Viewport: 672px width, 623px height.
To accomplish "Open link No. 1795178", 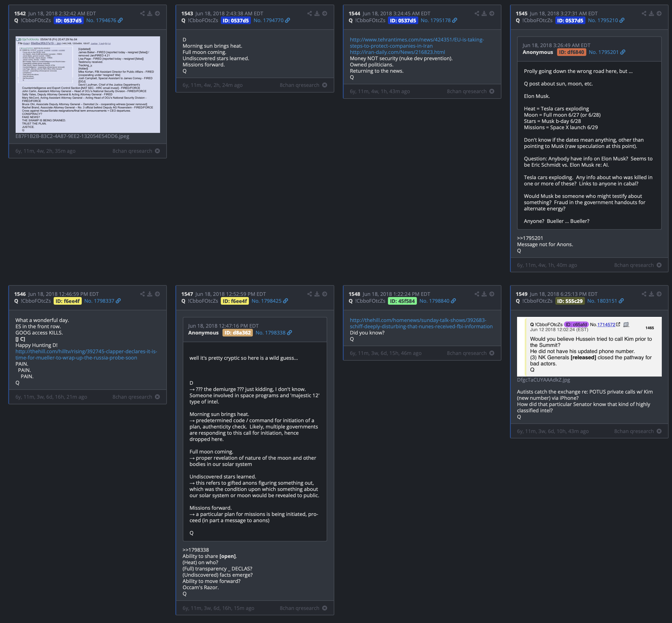I will 439,20.
